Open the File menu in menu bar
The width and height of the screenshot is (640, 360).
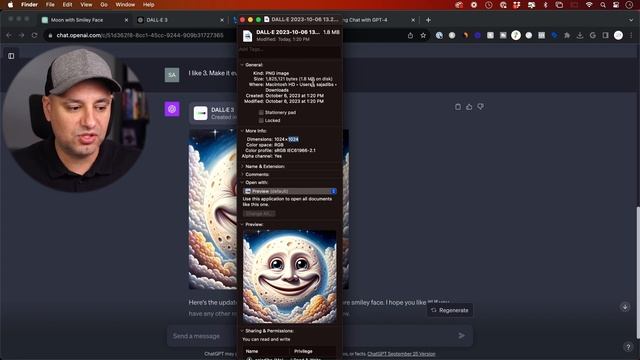point(50,5)
